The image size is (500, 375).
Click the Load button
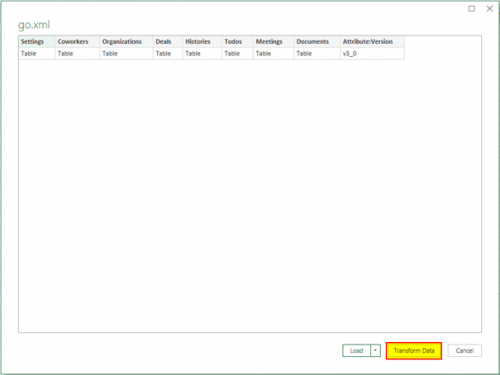[356, 351]
